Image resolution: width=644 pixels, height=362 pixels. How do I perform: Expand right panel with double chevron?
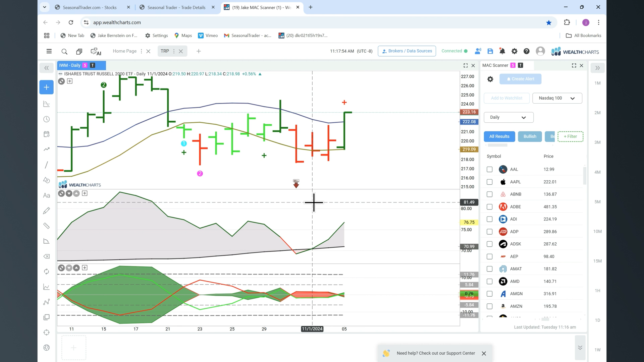(597, 68)
